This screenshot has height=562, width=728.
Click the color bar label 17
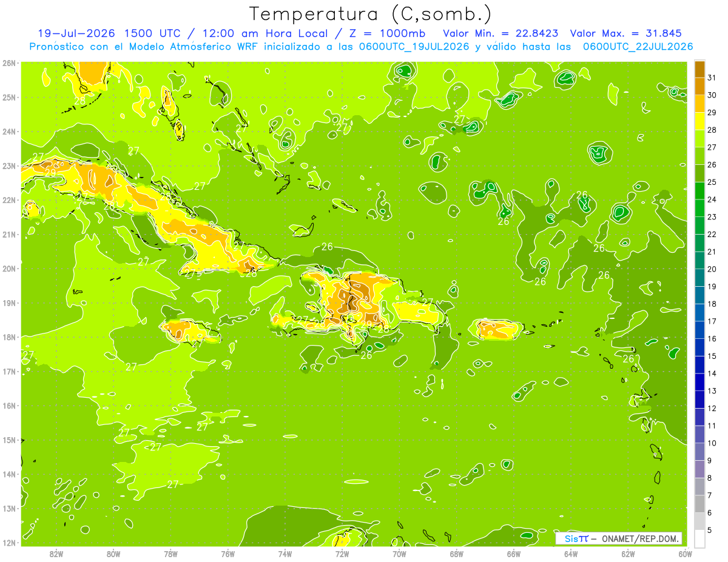(712, 321)
